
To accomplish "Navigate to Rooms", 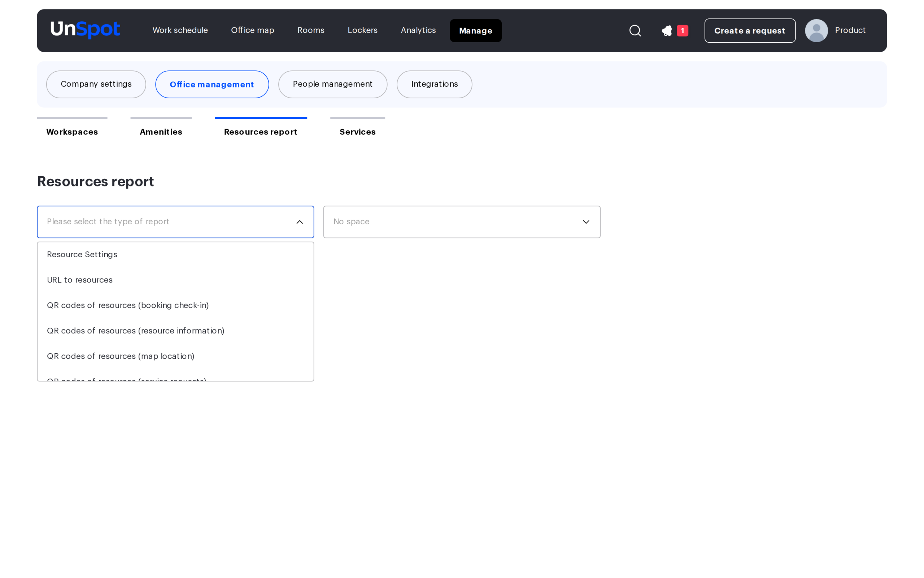I will tap(311, 30).
